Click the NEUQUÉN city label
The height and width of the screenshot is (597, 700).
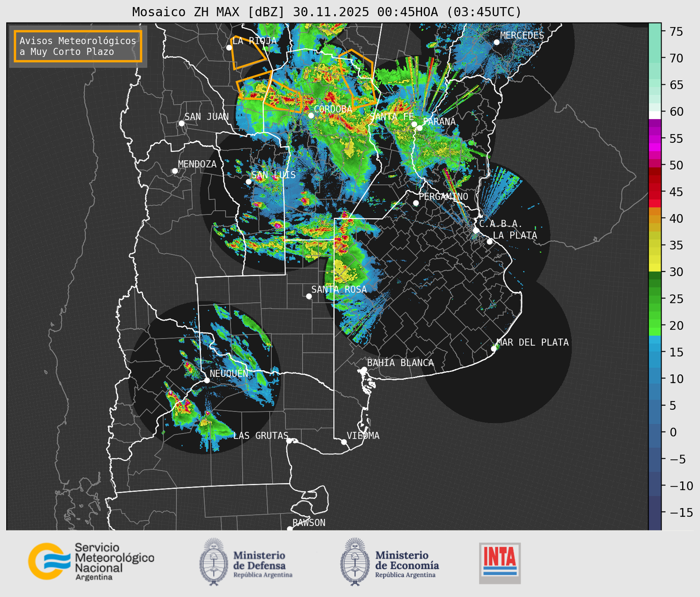click(229, 373)
